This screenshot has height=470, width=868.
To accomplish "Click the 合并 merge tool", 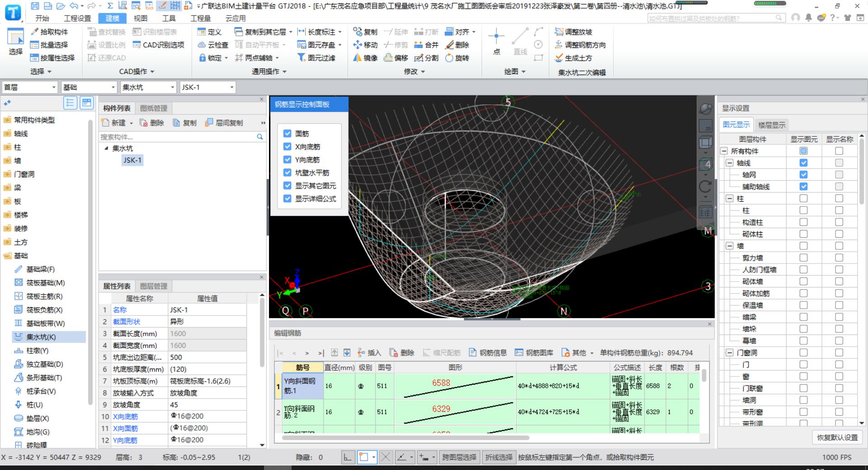I will pos(427,45).
